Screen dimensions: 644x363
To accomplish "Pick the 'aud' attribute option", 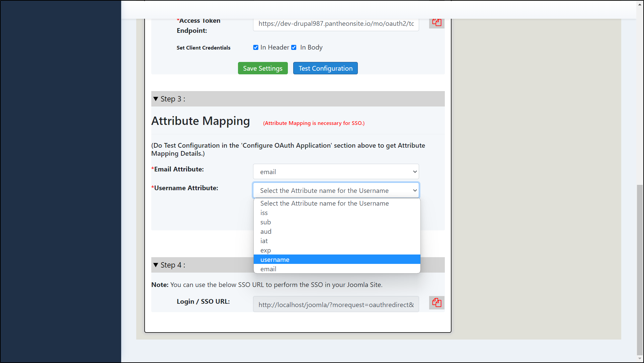I will pos(266,231).
